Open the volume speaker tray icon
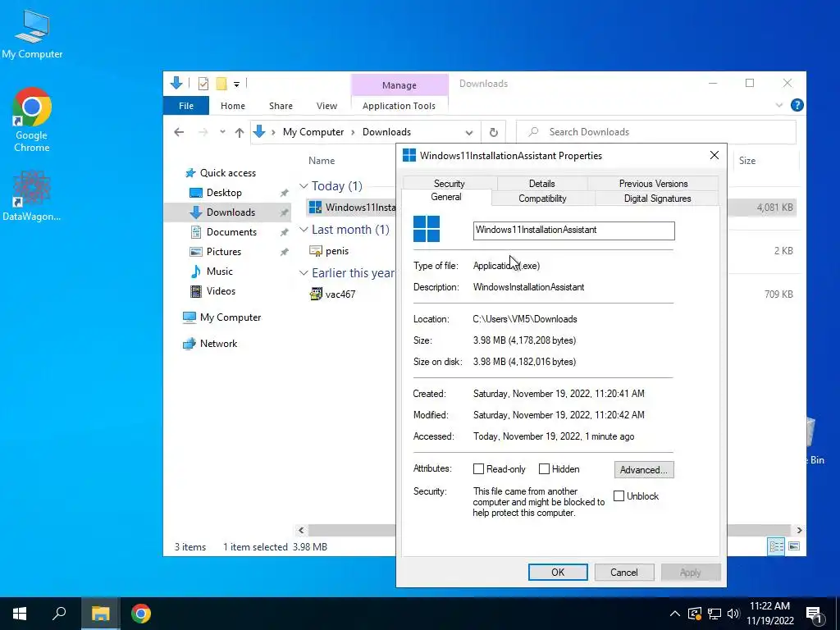 coord(734,614)
